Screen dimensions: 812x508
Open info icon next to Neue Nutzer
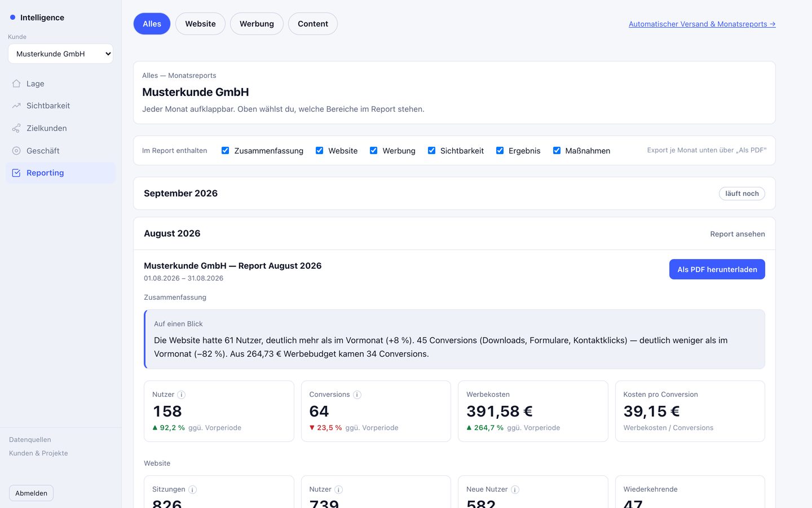(515, 490)
